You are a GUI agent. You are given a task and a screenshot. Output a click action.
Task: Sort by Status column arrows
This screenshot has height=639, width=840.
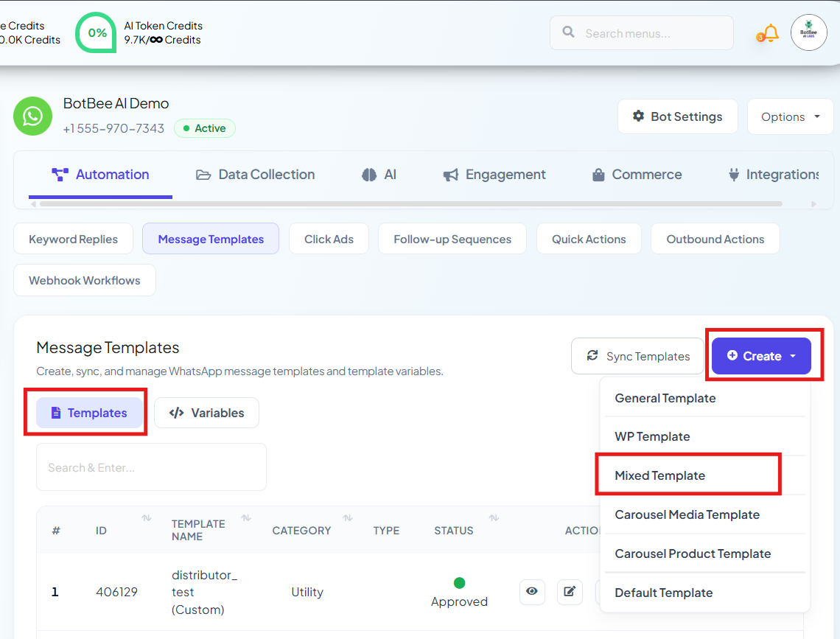[x=494, y=518]
